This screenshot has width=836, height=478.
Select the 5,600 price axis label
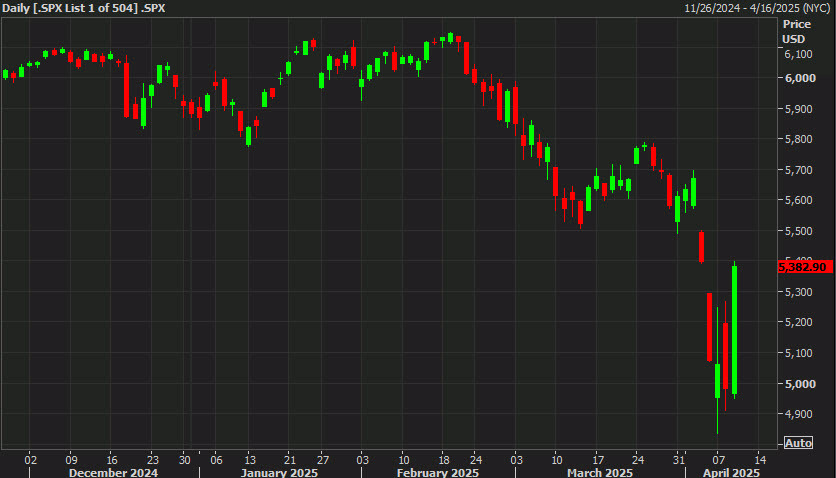[799, 200]
